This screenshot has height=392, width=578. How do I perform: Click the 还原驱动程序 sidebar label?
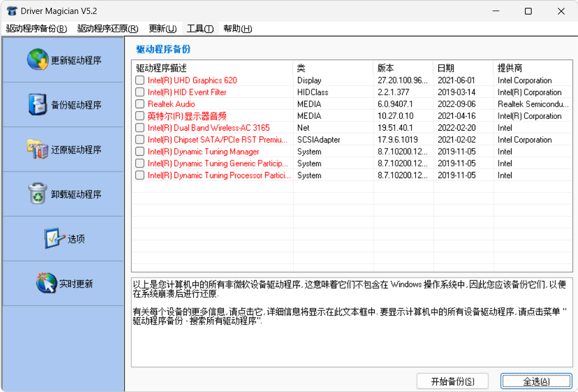(x=76, y=150)
